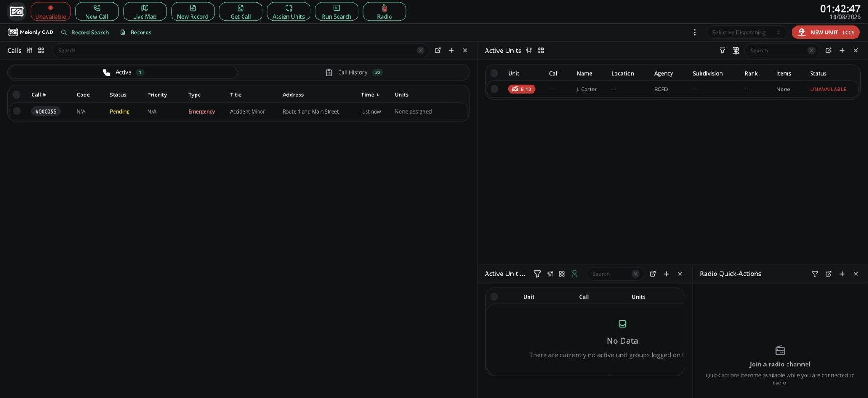Viewport: 868px width, 398px height.
Task: Click the Get Call button
Action: [241, 11]
